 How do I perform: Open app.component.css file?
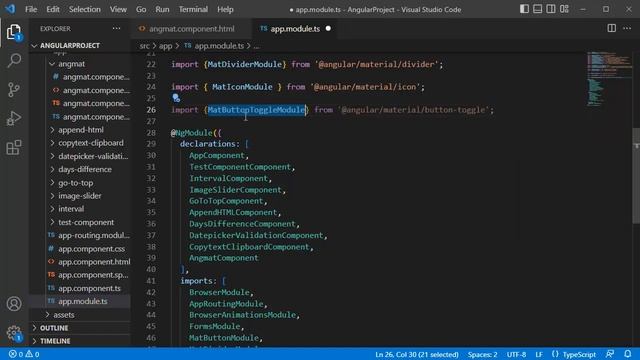[x=79, y=249]
